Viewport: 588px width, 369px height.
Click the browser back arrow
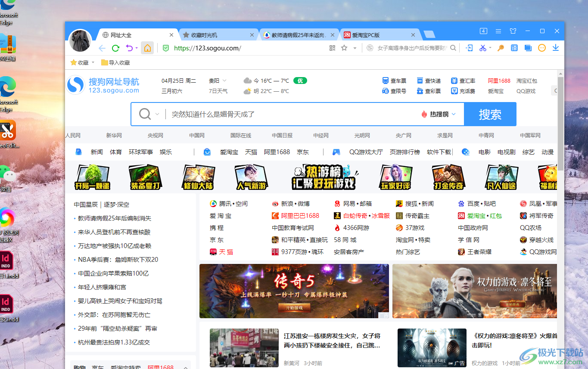tap(102, 48)
